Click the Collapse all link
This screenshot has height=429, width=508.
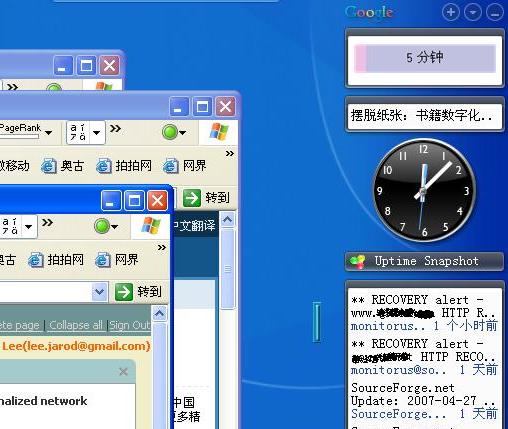(x=76, y=325)
